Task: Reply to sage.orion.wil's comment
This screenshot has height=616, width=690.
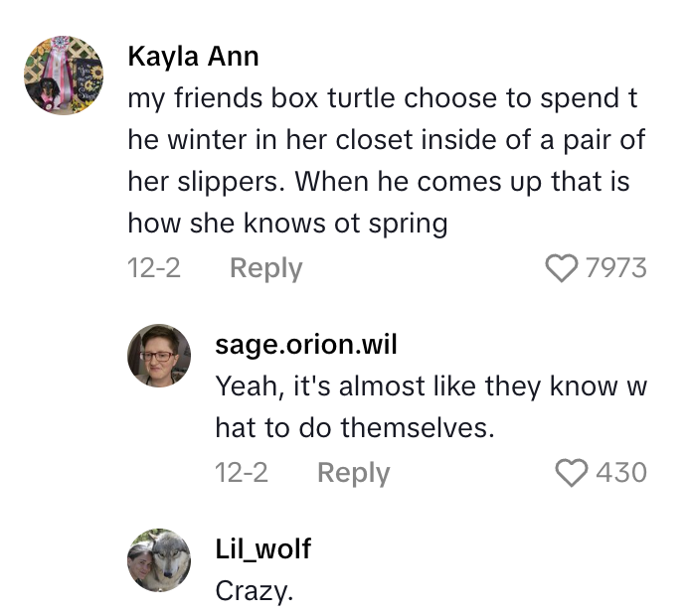Action: (353, 472)
